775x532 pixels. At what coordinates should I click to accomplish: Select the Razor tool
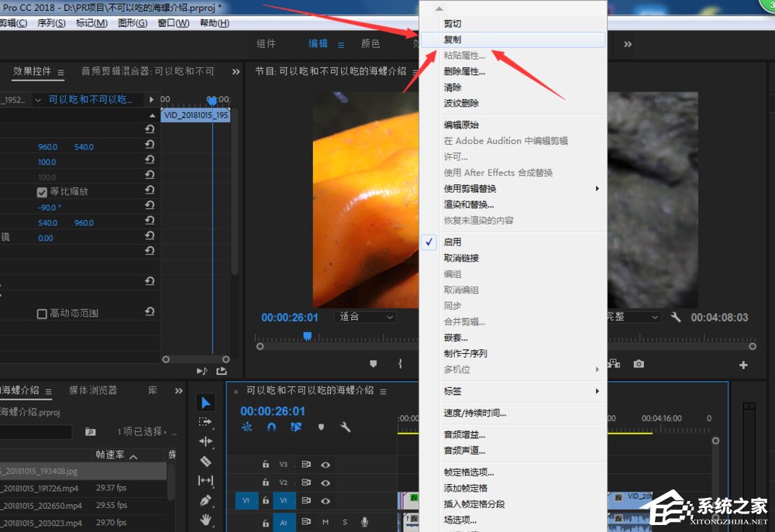coord(205,460)
